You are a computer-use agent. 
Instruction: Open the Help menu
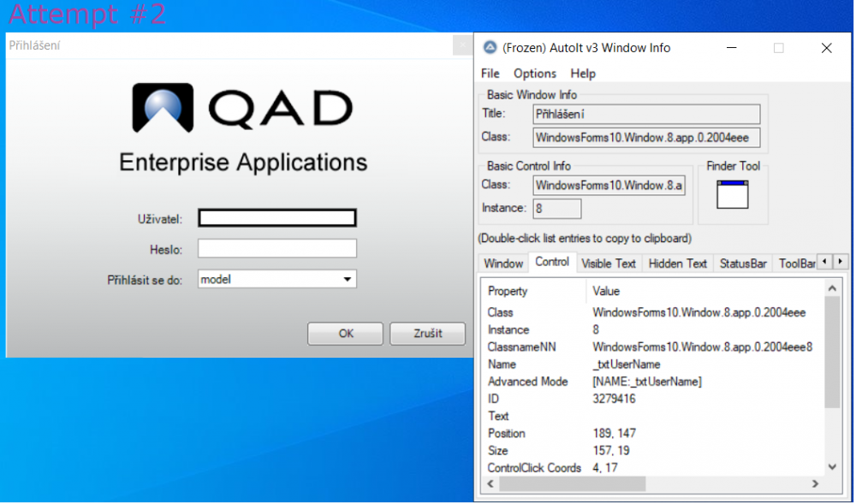583,74
